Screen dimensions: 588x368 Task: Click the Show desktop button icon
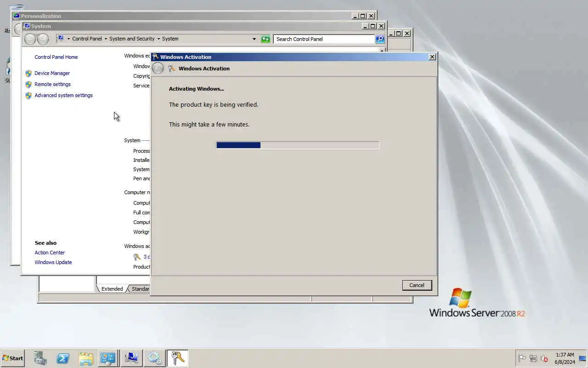(583, 358)
